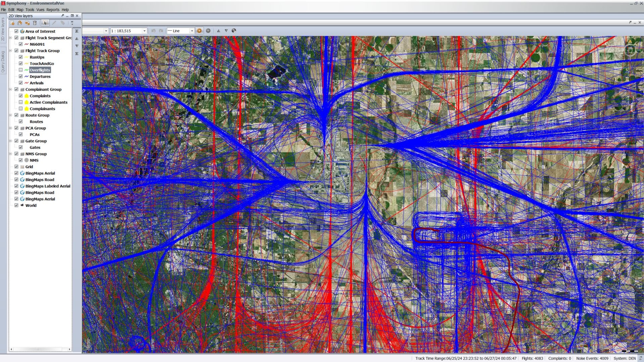644x362 pixels.
Task: Open the Reports menu
Action: pos(53,10)
